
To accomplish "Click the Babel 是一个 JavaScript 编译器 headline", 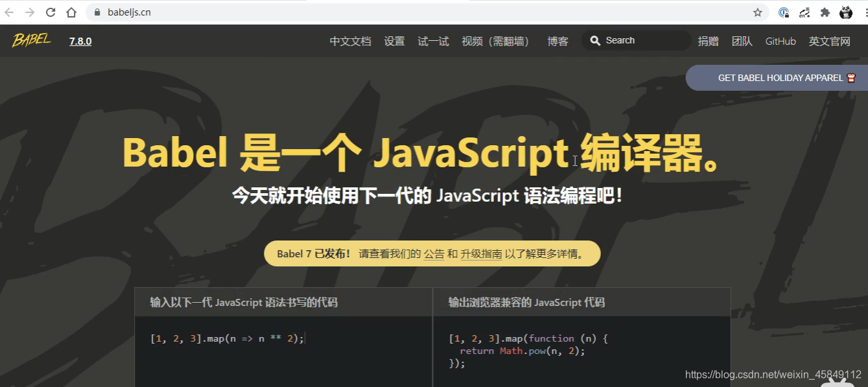I will pyautogui.click(x=421, y=153).
